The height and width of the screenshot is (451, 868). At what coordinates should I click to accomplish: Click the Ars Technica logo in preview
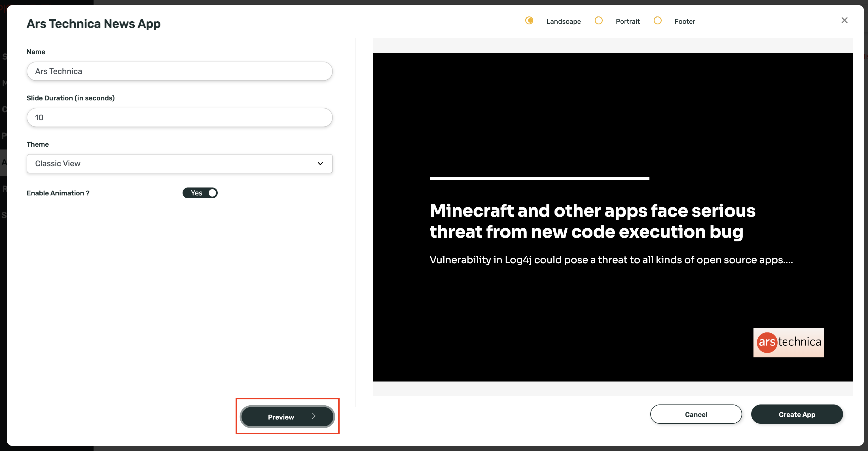click(788, 342)
